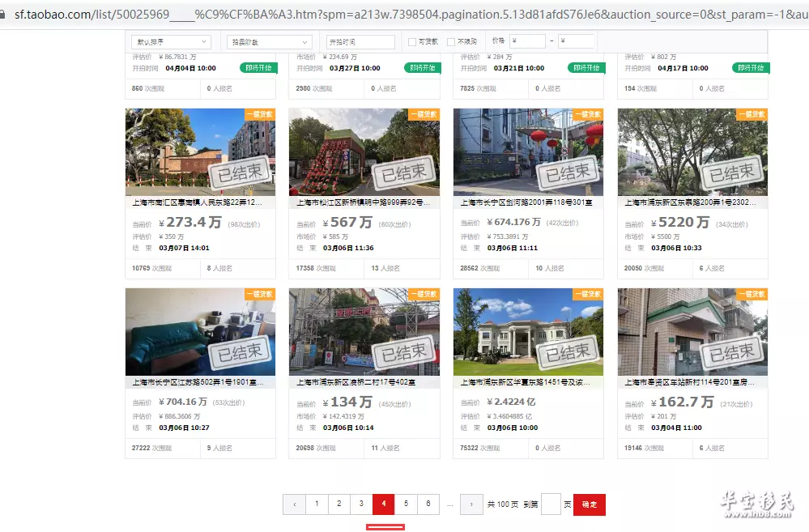This screenshot has height=532, width=809.
Task: Go to the previous page arrow
Action: pyautogui.click(x=295, y=504)
